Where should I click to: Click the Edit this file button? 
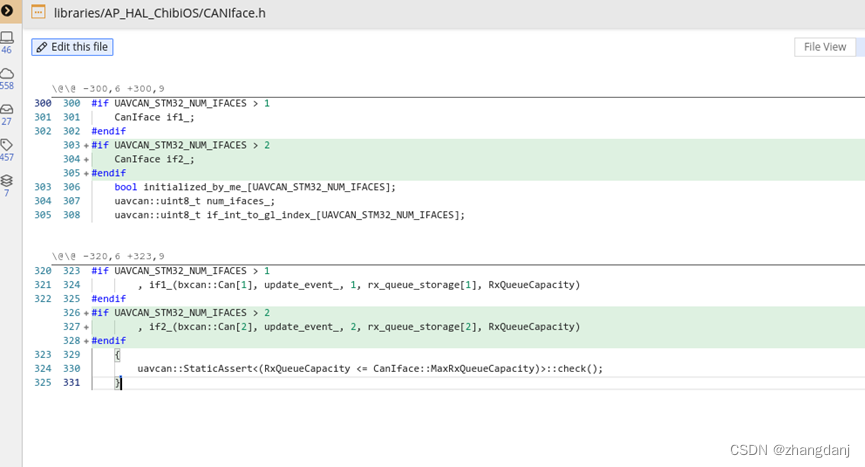click(x=72, y=47)
